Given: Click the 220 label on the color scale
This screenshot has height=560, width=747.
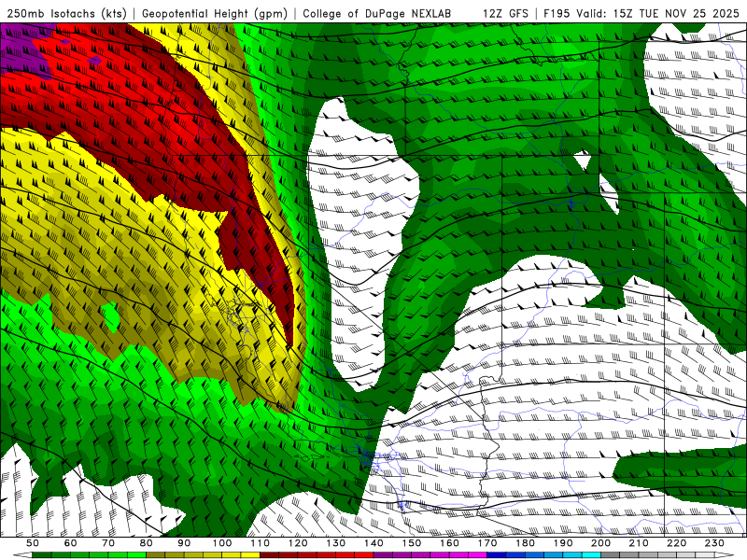Looking at the screenshot, I should [x=676, y=543].
